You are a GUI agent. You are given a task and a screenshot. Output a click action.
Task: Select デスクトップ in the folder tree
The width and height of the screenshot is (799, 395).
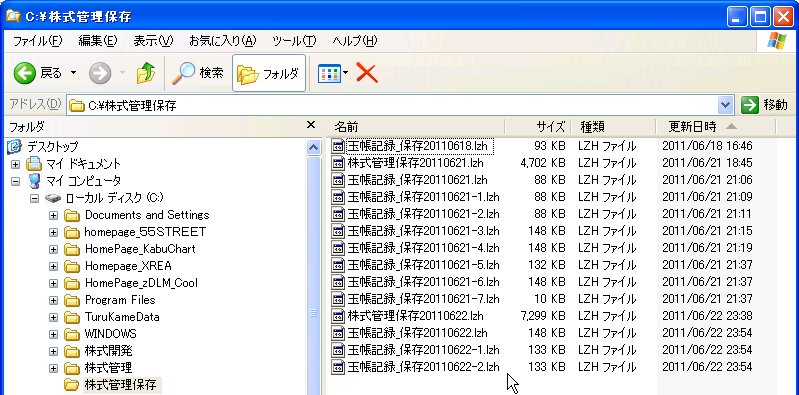coord(52,147)
